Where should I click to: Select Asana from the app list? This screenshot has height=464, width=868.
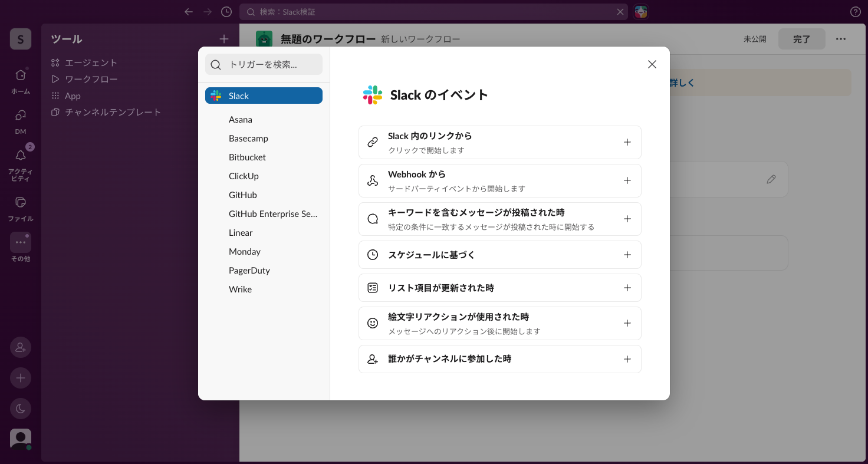[x=240, y=120]
